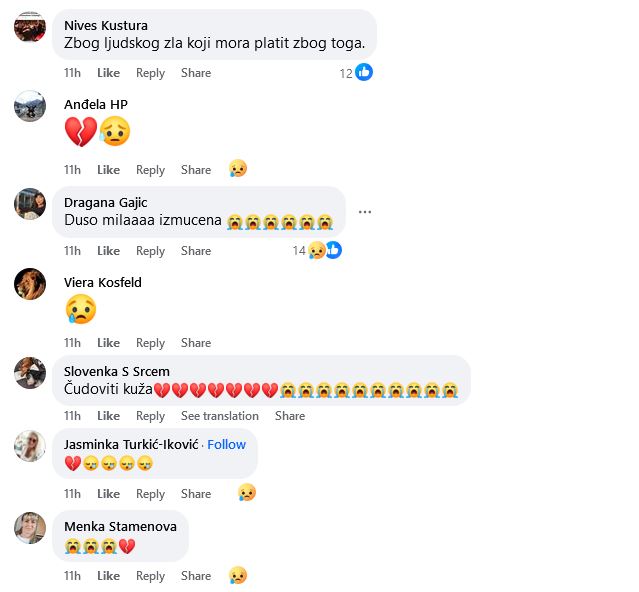The width and height of the screenshot is (639, 592).
Task: Share Dragana Gajic's comment
Action: (196, 251)
